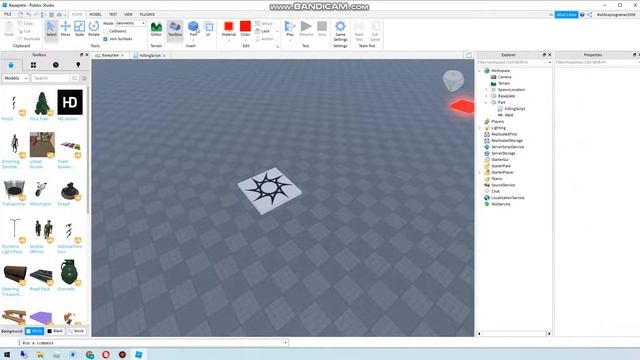The height and width of the screenshot is (360, 640).
Task: Toggle the Toolbox button in ribbon
Action: pyautogui.click(x=175, y=29)
